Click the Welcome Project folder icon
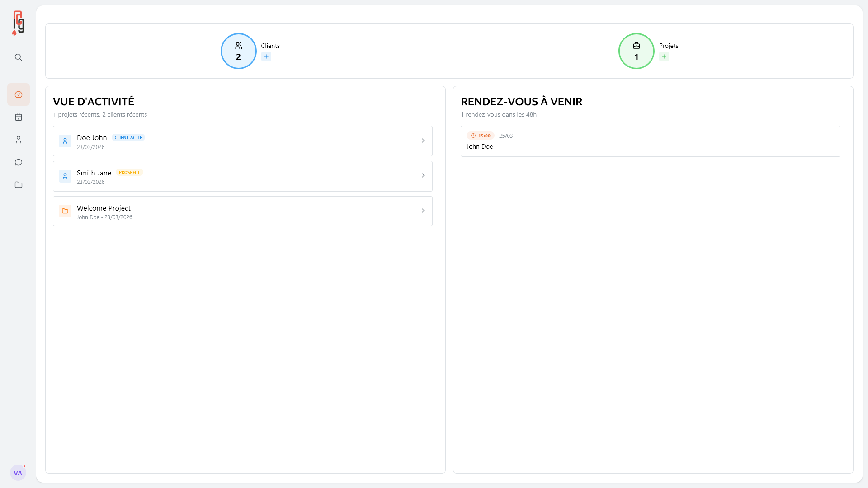Screen dimensions: 868x488 [65, 211]
